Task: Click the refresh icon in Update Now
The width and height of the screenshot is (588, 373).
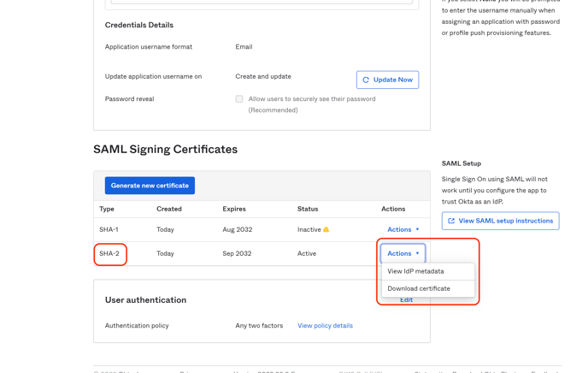Action: pos(366,80)
